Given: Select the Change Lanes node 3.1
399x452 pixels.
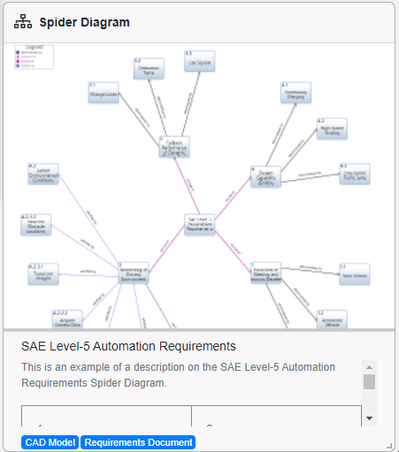Looking at the screenshot, I should click(x=103, y=93).
